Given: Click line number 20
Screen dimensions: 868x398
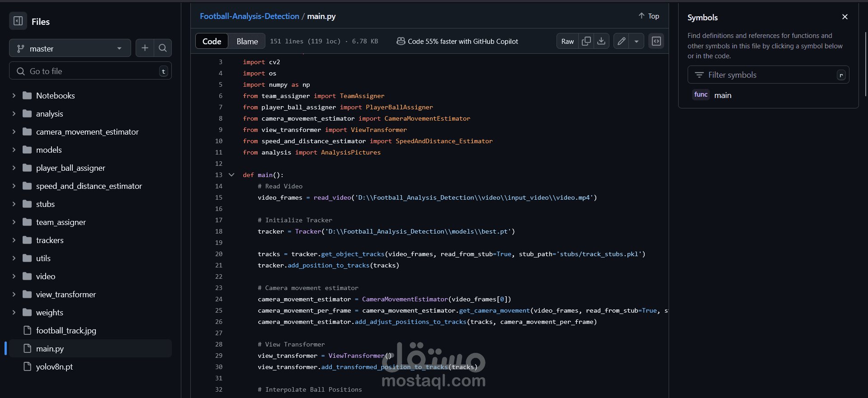Looking at the screenshot, I should tap(219, 254).
